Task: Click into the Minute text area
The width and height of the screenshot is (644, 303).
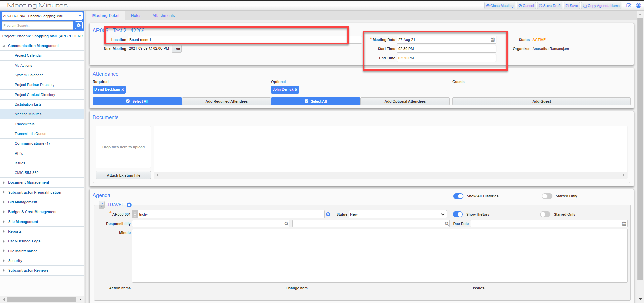Action: click(x=380, y=256)
